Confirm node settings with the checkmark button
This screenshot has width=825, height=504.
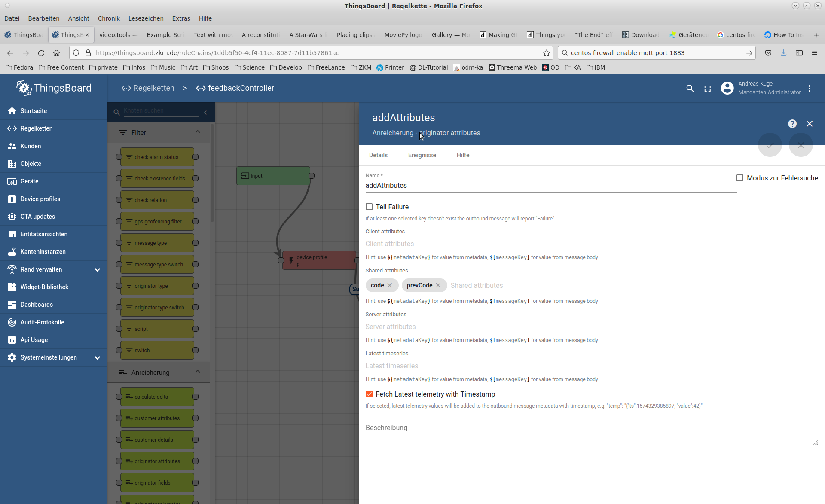pyautogui.click(x=770, y=145)
